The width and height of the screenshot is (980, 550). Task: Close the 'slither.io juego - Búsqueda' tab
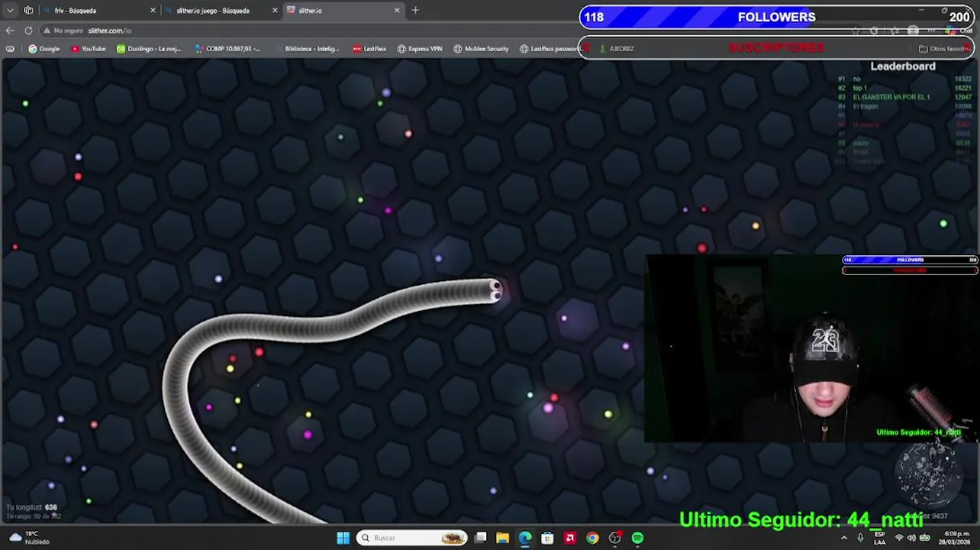pos(275,11)
